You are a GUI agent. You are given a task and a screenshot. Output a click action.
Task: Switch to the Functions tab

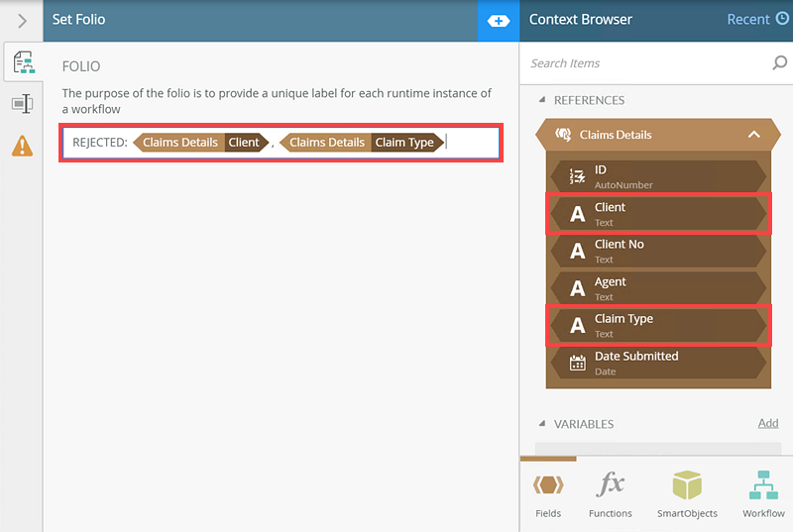point(610,494)
